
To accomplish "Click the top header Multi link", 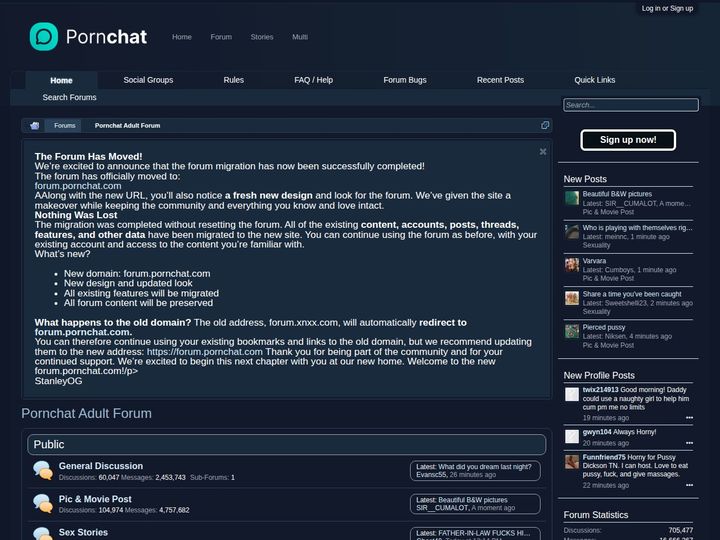I will click(x=300, y=37).
